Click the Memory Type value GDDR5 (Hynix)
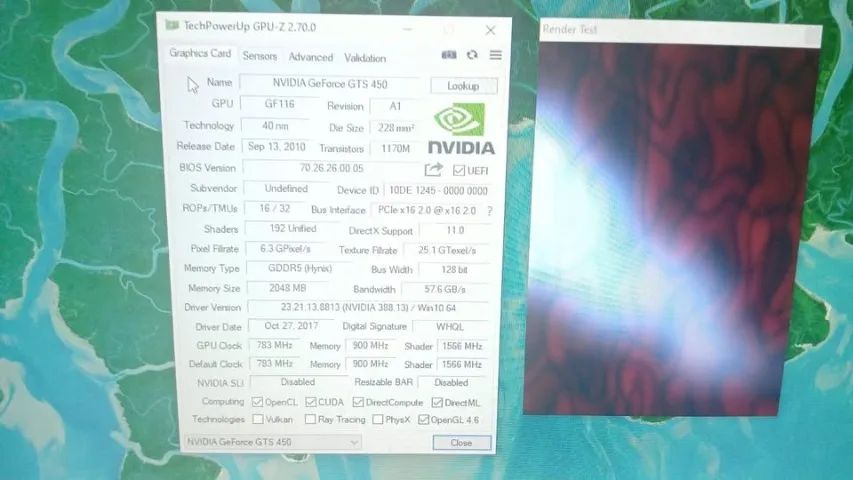Viewport: 853px width, 480px height. [300, 268]
